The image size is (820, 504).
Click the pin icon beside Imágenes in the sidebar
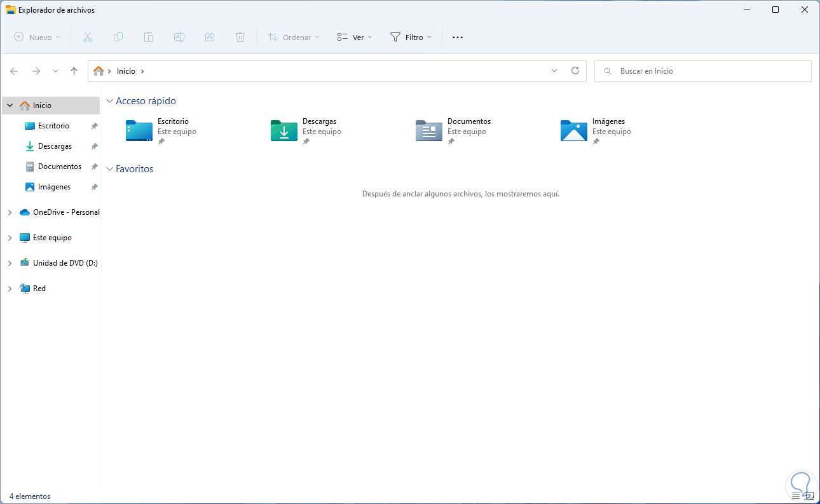[x=94, y=187]
